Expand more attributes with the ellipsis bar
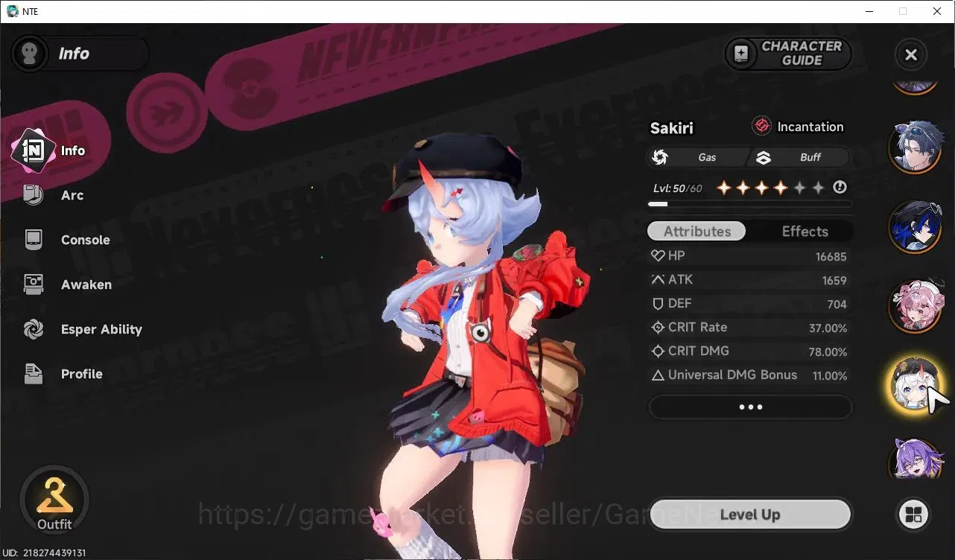The width and height of the screenshot is (955, 560). (x=750, y=407)
